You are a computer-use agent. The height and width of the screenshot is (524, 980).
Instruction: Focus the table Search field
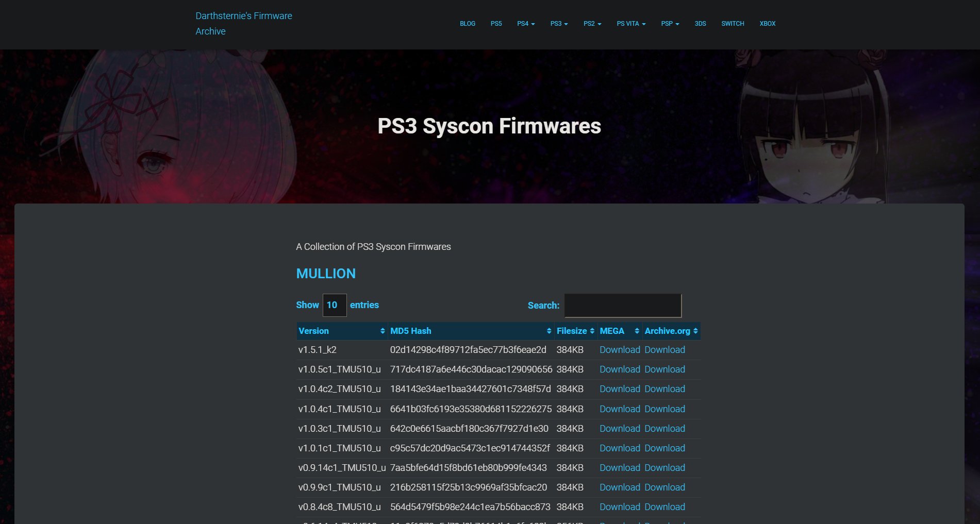tap(623, 306)
